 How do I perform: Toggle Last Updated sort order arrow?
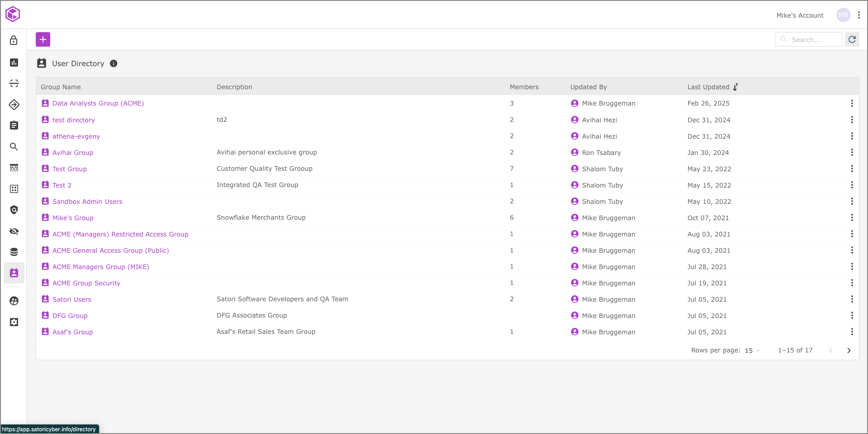[735, 87]
